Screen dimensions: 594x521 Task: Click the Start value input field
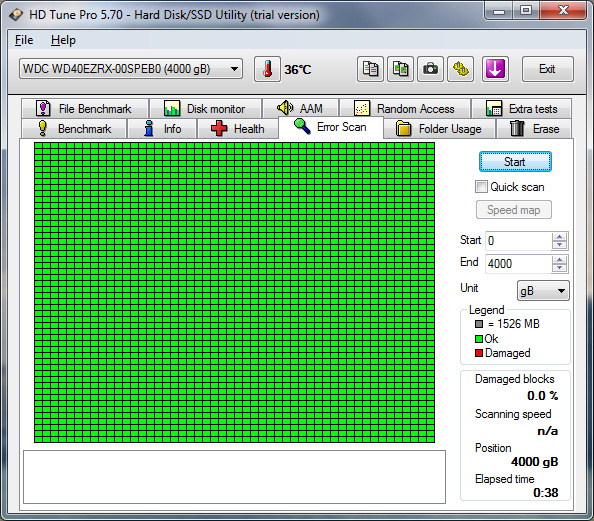pyautogui.click(x=519, y=241)
